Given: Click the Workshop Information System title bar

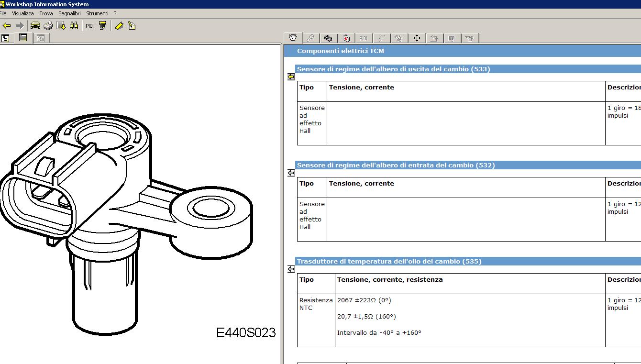Looking at the screenshot, I should pos(320,4).
